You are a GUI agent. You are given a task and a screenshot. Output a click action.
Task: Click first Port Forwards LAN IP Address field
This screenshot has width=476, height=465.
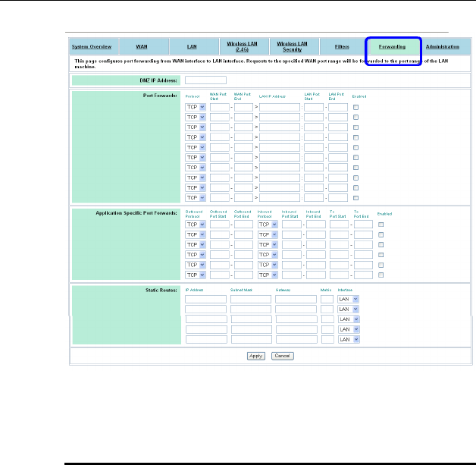[280, 108]
